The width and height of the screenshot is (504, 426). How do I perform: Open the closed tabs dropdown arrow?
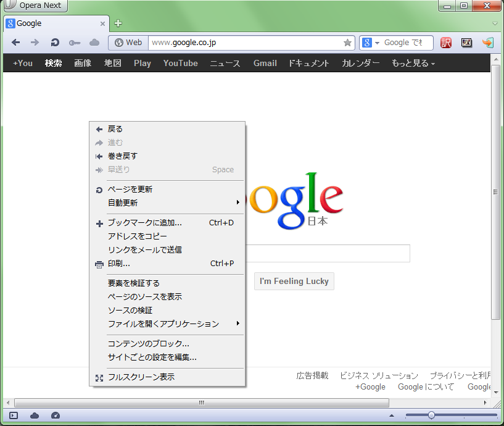[x=495, y=23]
